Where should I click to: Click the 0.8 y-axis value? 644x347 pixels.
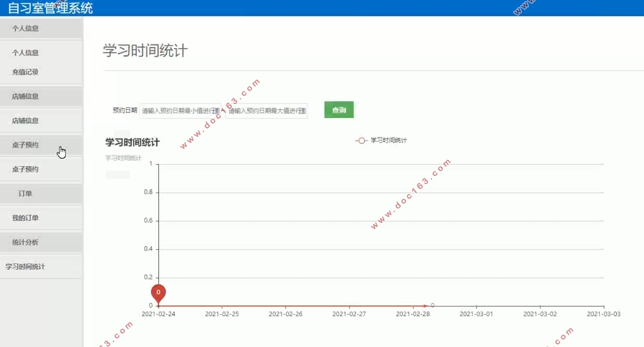(148, 192)
